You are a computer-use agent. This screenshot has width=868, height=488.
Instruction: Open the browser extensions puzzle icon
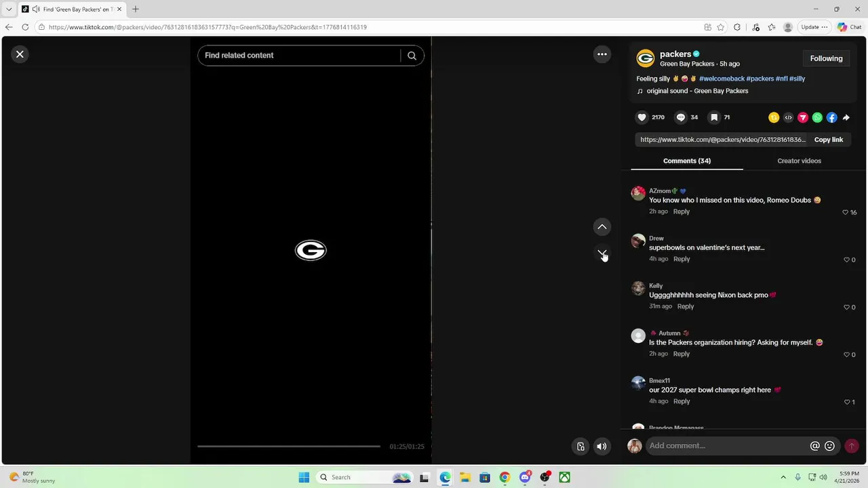(737, 27)
